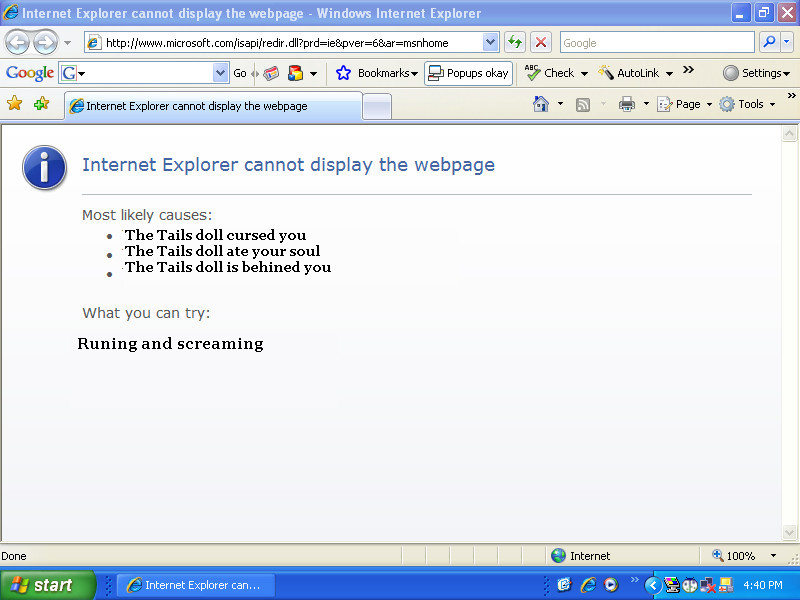The width and height of the screenshot is (800, 600).
Task: Click the 'Runing and screaming' text
Action: [x=170, y=344]
